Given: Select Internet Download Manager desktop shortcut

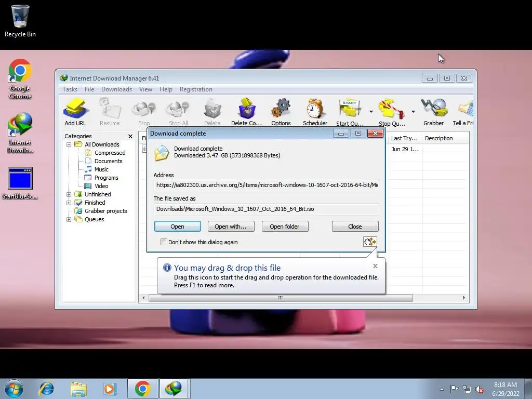Looking at the screenshot, I should coord(20,133).
